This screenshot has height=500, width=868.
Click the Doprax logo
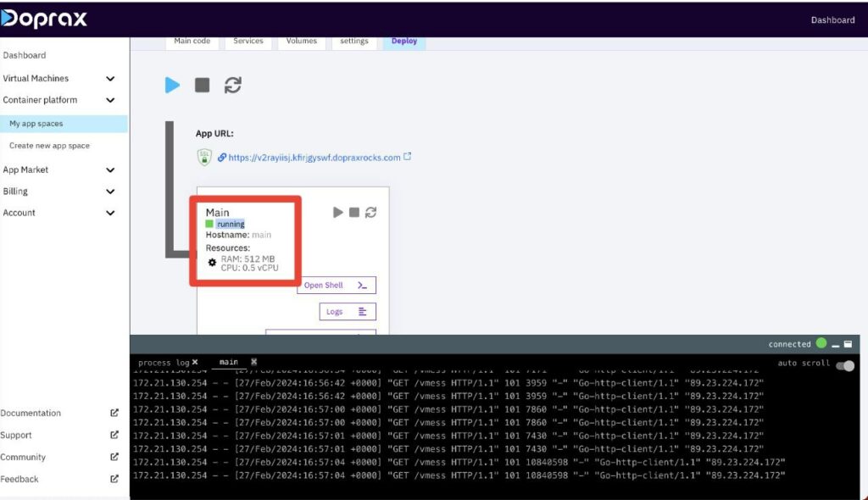click(44, 19)
